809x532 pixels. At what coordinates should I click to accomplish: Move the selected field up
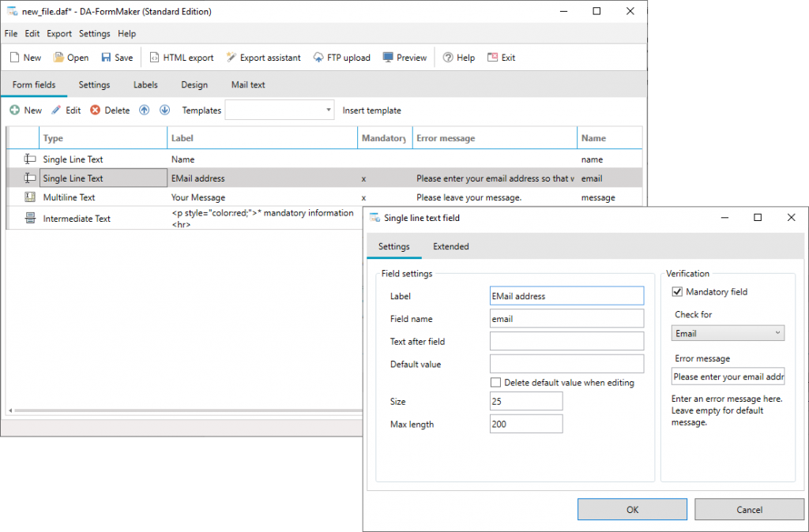[x=144, y=110]
